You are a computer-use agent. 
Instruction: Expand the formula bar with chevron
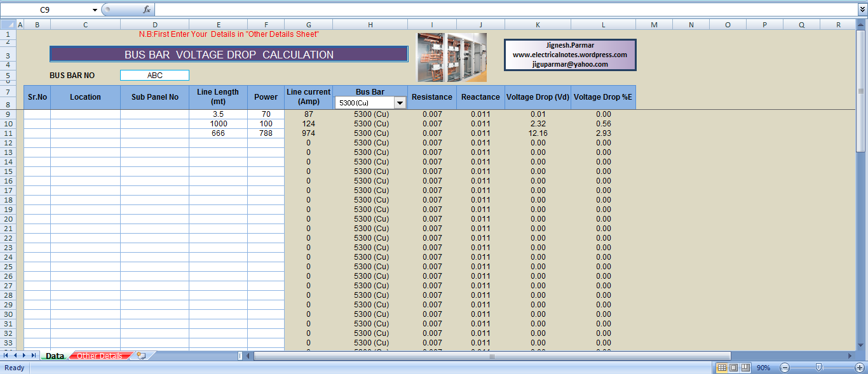(862, 10)
